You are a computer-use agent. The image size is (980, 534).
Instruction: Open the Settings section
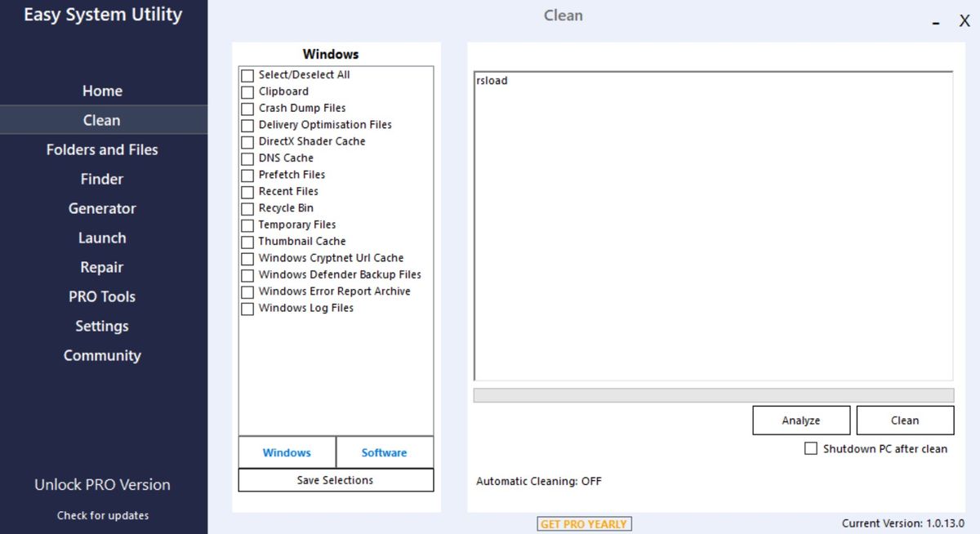(x=101, y=326)
